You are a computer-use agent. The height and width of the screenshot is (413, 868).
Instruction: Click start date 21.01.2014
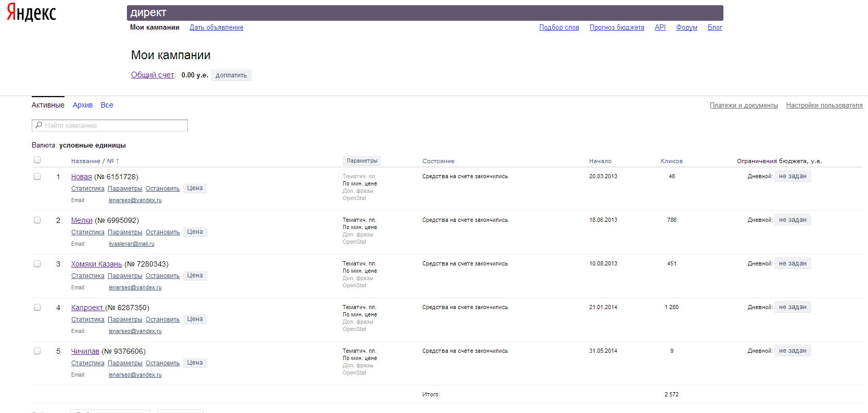click(x=603, y=307)
